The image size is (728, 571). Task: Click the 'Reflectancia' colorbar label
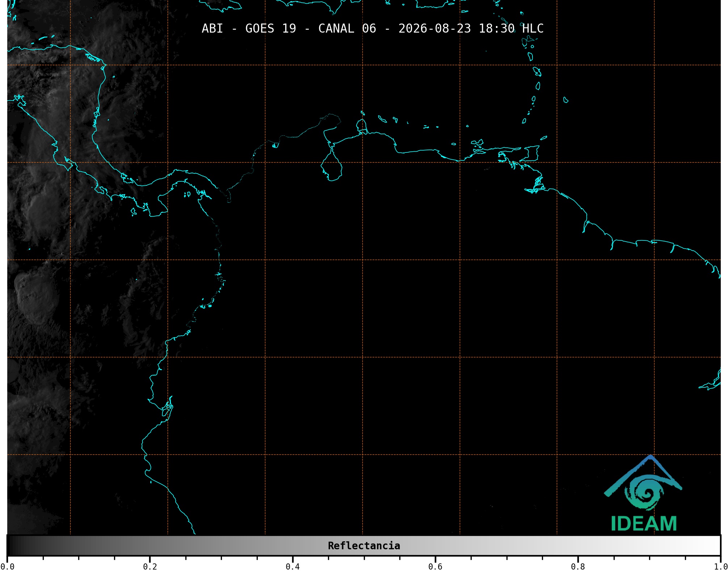(364, 546)
